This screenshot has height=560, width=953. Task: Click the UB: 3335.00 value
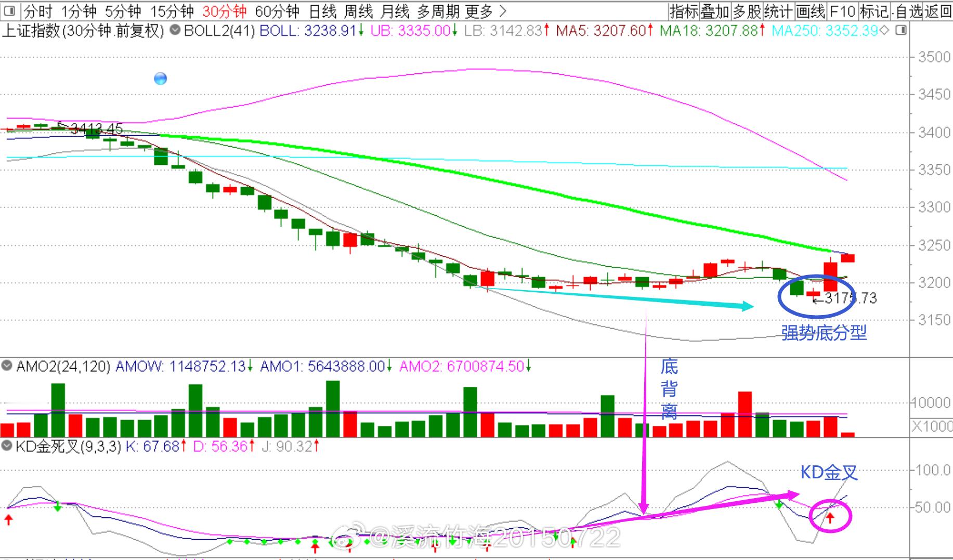coord(414,31)
